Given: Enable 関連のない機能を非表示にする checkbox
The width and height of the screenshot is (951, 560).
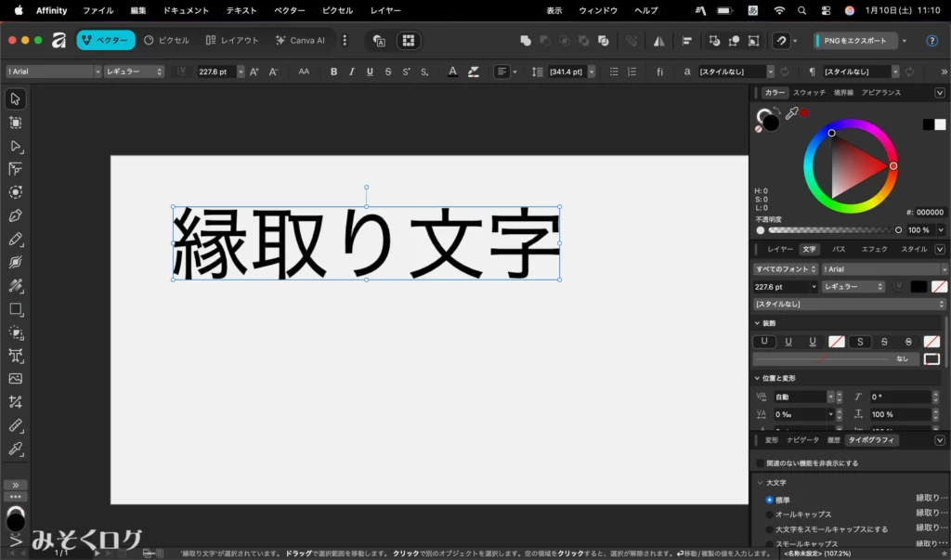Looking at the screenshot, I should point(761,462).
